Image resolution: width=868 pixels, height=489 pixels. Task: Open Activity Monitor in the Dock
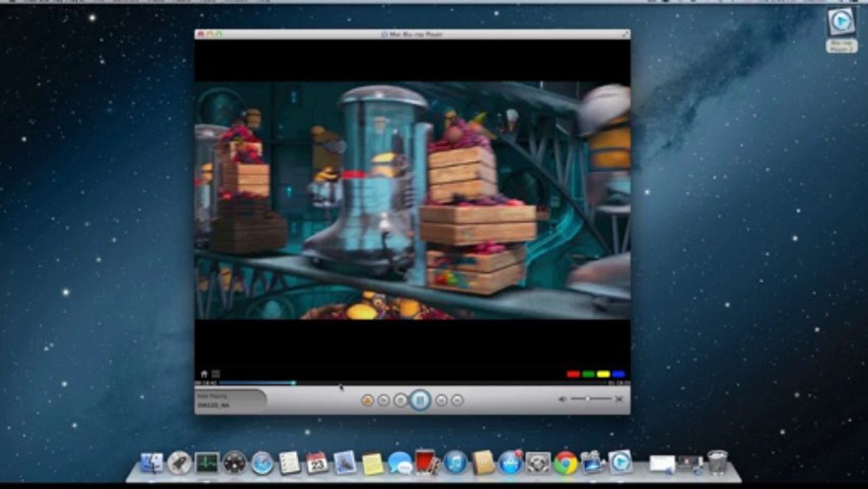click(207, 463)
